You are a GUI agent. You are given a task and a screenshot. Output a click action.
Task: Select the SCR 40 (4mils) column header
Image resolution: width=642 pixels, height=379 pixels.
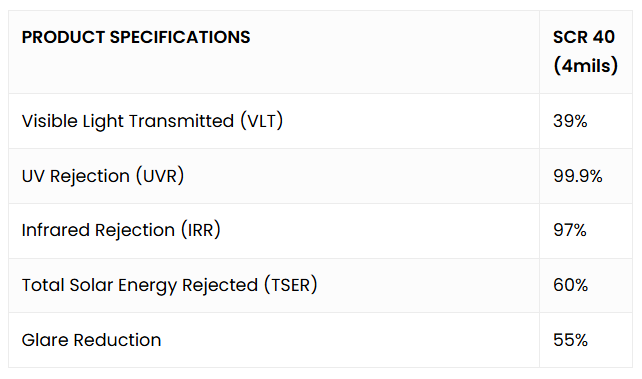point(585,52)
